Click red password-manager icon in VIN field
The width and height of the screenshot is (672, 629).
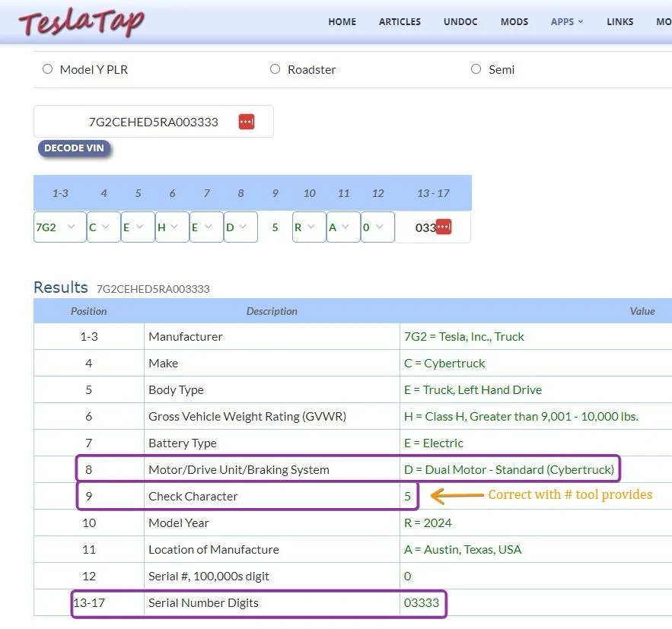point(247,122)
